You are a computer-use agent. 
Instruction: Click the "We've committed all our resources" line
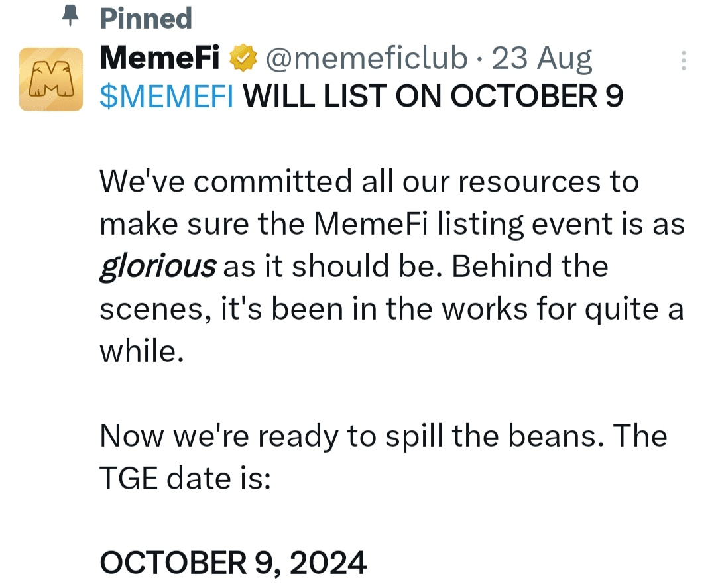(x=369, y=182)
